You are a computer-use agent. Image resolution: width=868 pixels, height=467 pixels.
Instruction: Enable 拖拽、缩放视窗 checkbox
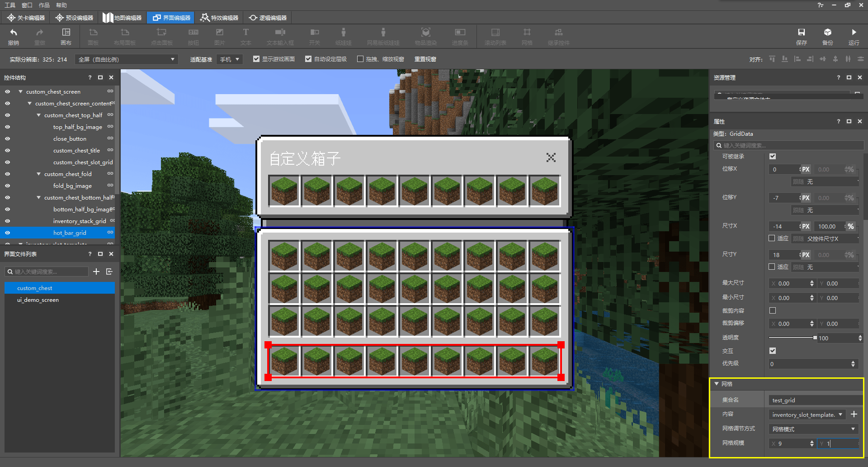[x=360, y=59]
